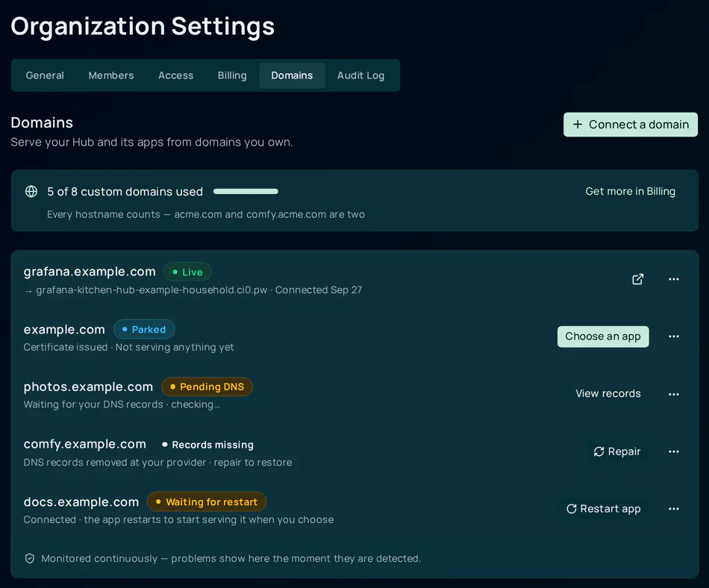Click the Connect a domain button
Viewport: 709px width, 588px height.
coord(631,125)
